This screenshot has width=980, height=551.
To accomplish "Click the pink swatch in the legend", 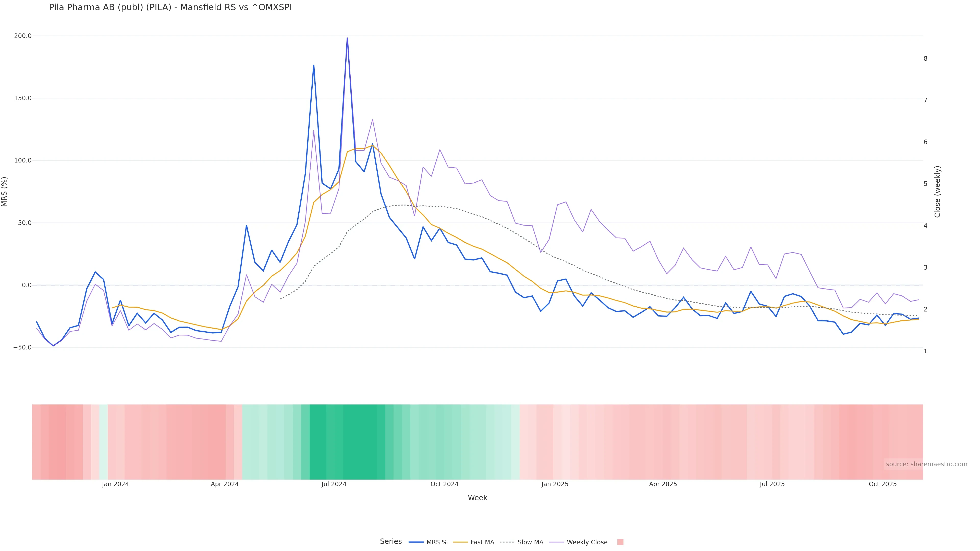I will click(x=620, y=542).
